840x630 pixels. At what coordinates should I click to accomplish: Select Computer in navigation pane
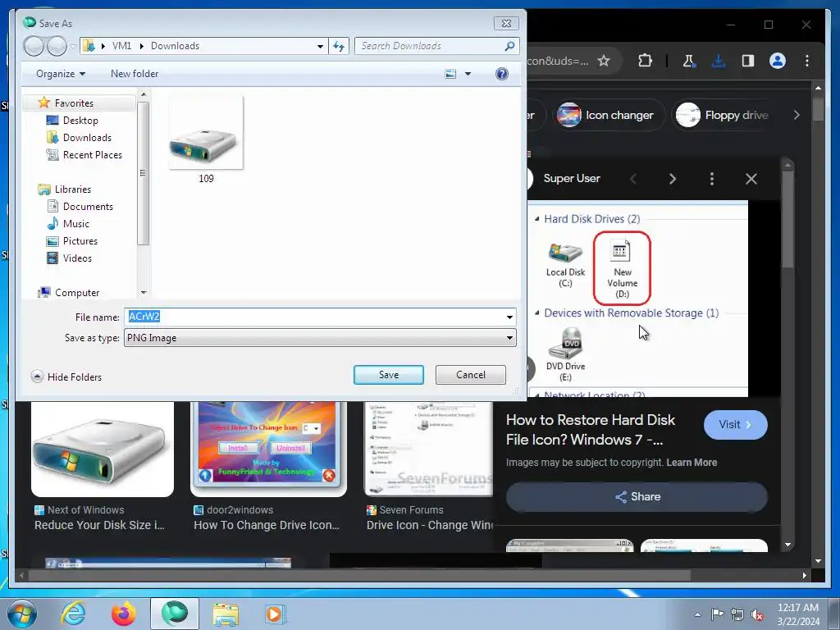pos(77,293)
